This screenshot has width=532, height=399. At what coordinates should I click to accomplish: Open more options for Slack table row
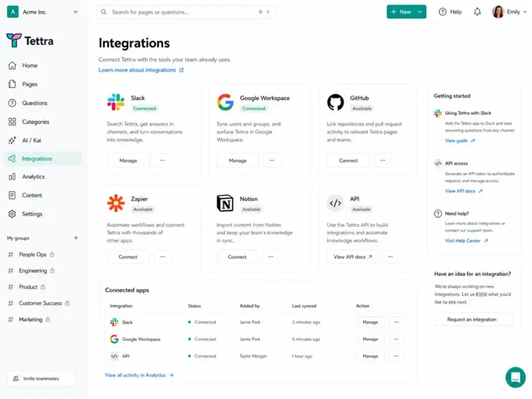(x=396, y=322)
